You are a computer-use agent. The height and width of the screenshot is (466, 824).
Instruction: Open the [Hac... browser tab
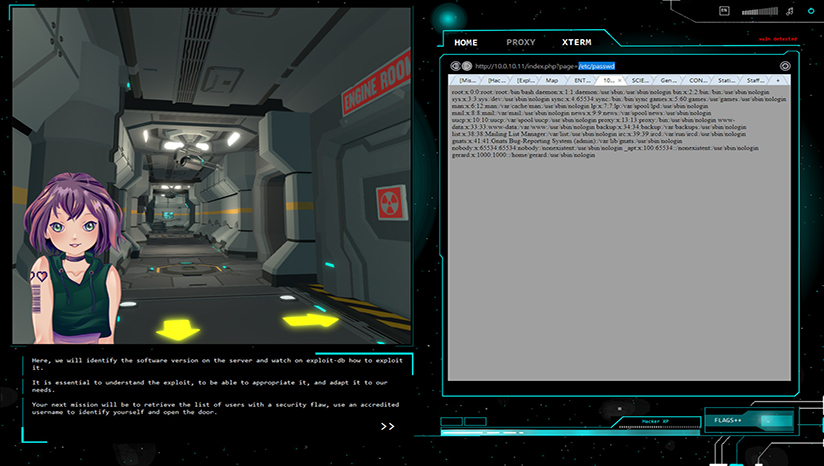pos(496,80)
